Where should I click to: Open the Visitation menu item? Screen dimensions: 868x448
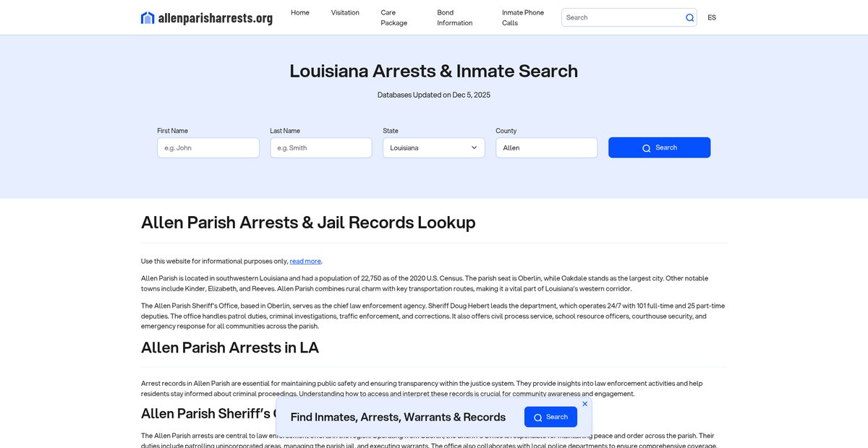[x=345, y=12]
